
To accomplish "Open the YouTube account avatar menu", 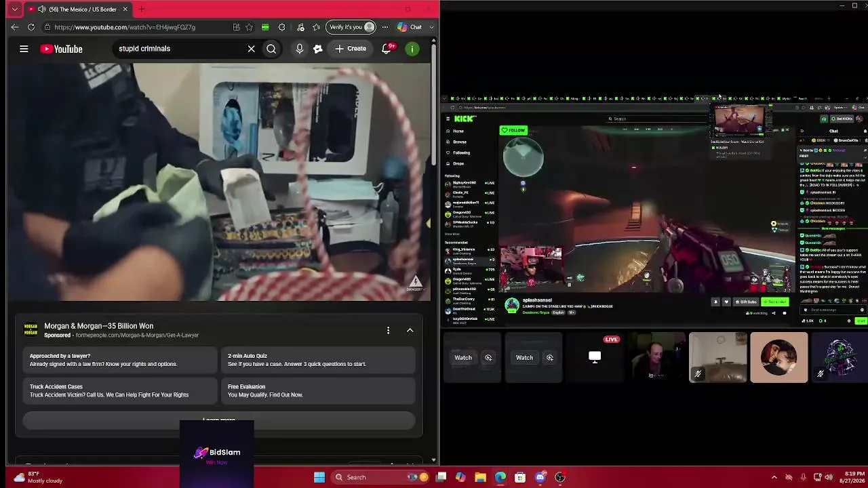I will (412, 49).
